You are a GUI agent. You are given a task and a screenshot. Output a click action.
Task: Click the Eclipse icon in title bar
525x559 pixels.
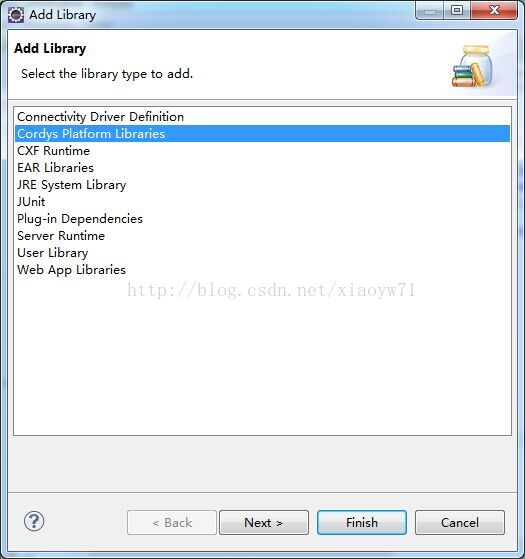click(x=16, y=15)
